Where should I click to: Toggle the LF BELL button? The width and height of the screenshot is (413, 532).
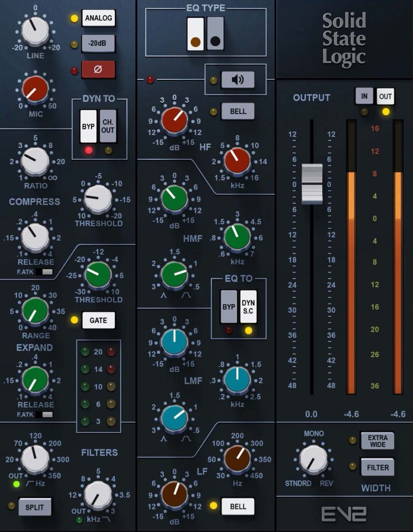pos(238,506)
